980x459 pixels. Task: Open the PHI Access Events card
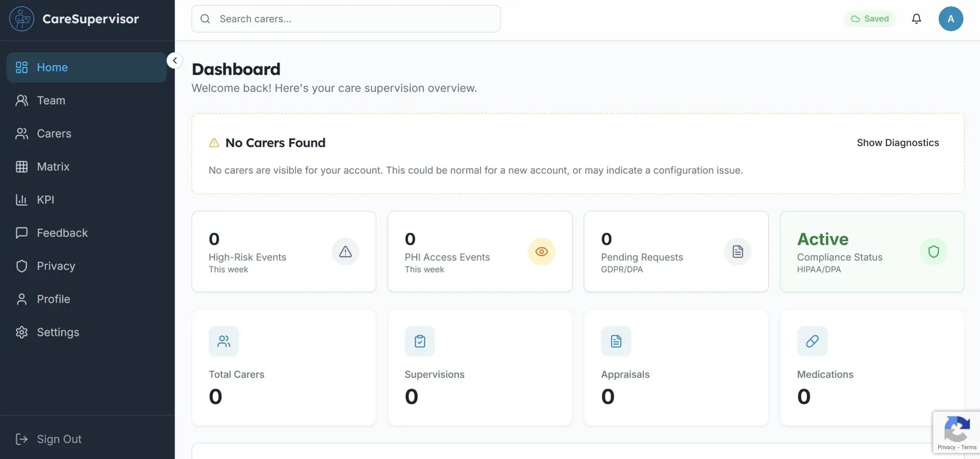coord(480,252)
